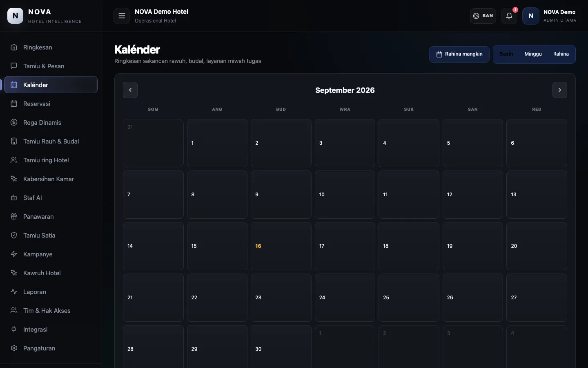Open Tim & Hak Akses menu item
Image resolution: width=588 pixels, height=368 pixels.
tap(51, 310)
